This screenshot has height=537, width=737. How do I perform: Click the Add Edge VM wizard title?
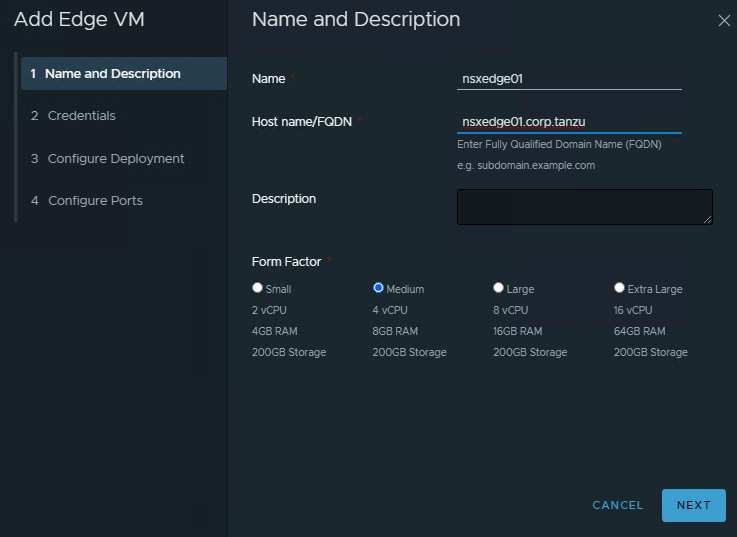79,20
